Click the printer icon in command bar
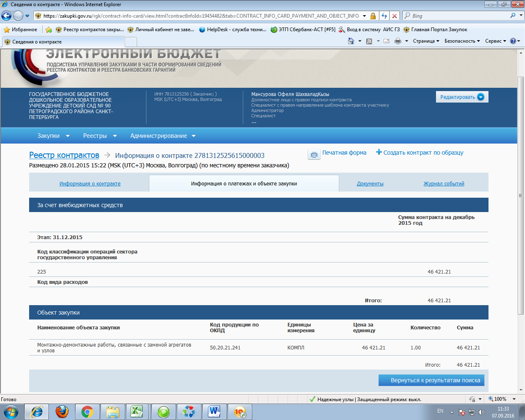The width and height of the screenshot is (525, 420). (398, 41)
